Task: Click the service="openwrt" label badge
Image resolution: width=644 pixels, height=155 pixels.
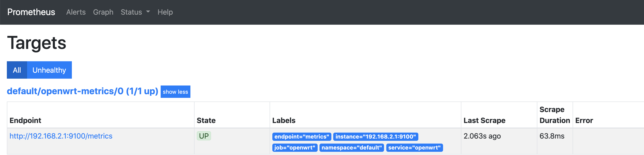Action: [414, 148]
